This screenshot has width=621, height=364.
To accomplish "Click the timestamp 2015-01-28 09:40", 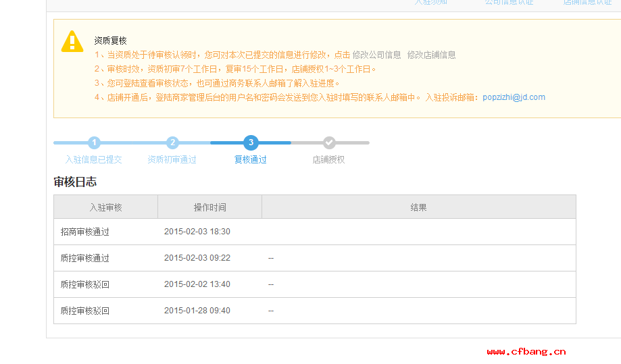I will (197, 311).
